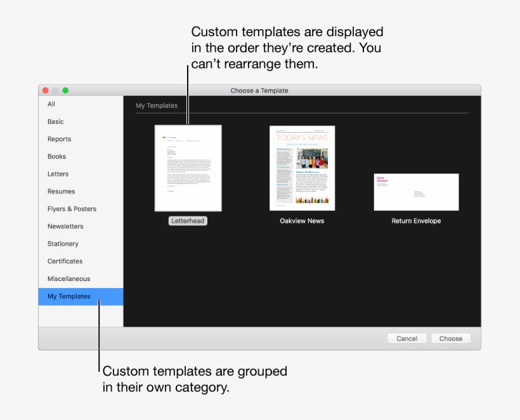Open the Miscellaneous category
This screenshot has width=520, height=420.
(x=68, y=279)
